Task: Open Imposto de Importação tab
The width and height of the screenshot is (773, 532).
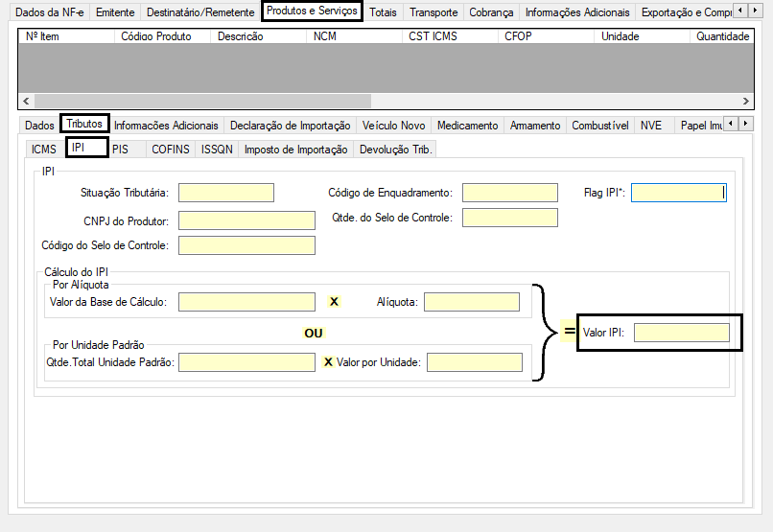Action: 295,150
